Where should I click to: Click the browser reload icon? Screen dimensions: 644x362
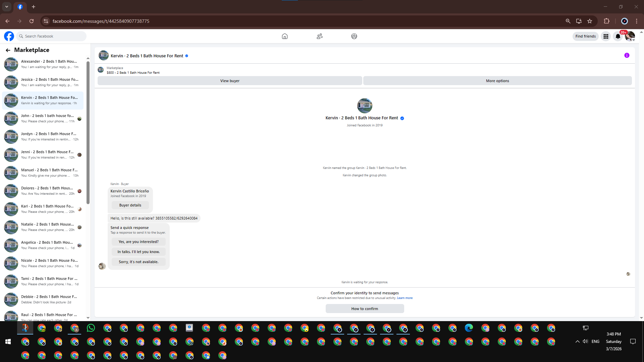pos(32,21)
